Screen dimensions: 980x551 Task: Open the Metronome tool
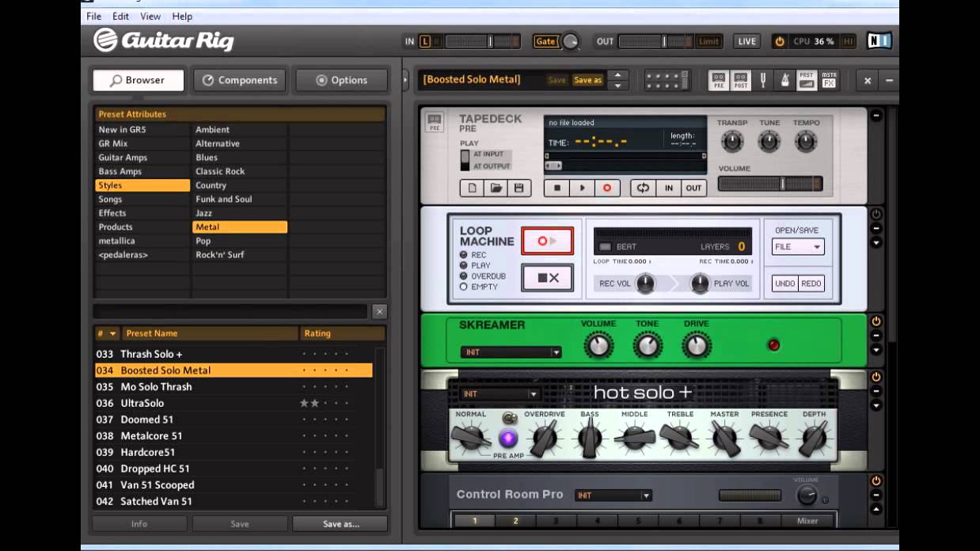(x=784, y=80)
